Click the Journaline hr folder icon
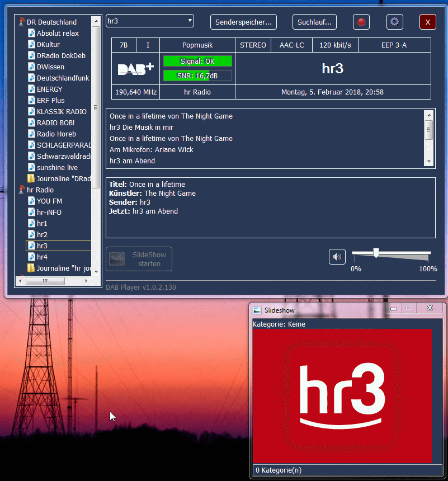 (x=31, y=268)
